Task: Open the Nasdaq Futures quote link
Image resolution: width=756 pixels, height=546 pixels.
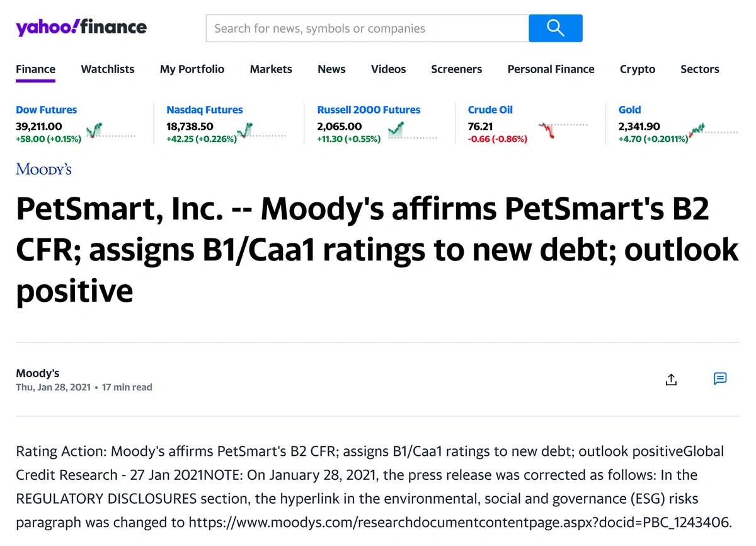Action: click(205, 110)
